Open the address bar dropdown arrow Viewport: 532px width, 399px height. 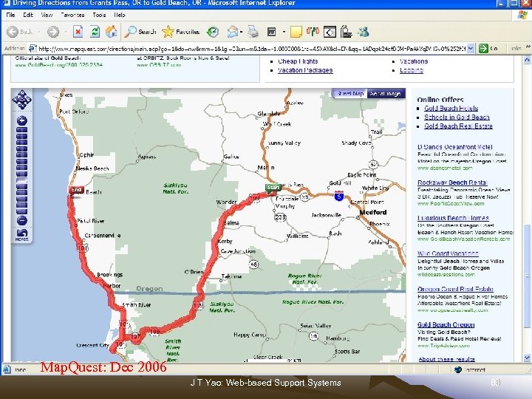(x=471, y=49)
